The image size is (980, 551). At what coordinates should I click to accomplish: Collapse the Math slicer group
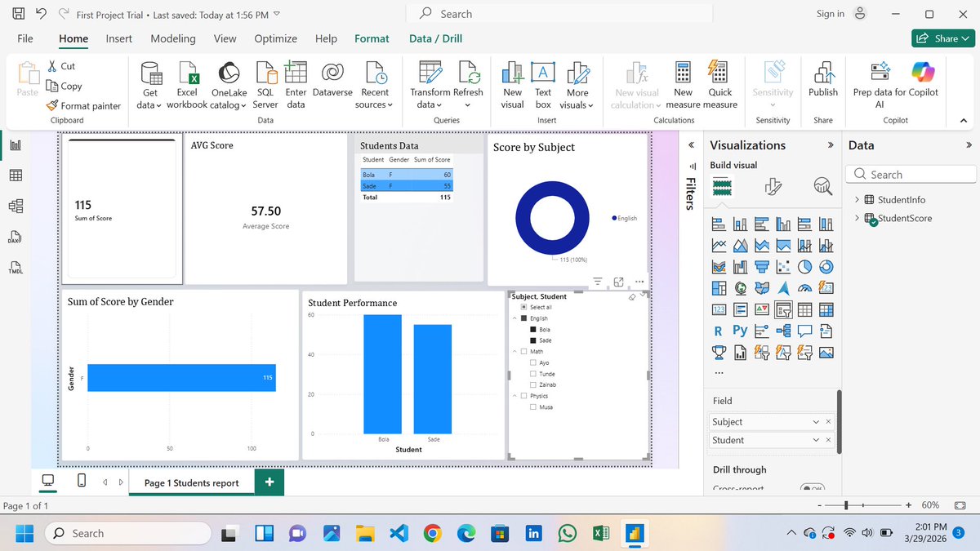pyautogui.click(x=514, y=352)
